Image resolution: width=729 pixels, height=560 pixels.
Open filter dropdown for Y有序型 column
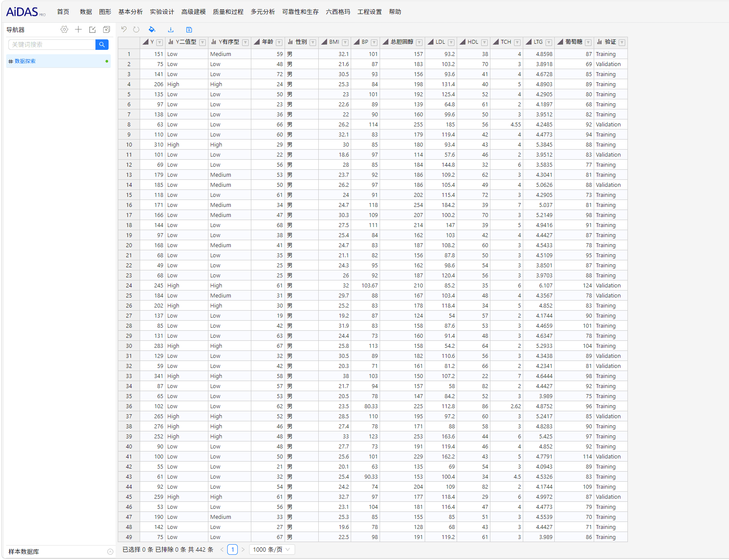click(x=245, y=42)
